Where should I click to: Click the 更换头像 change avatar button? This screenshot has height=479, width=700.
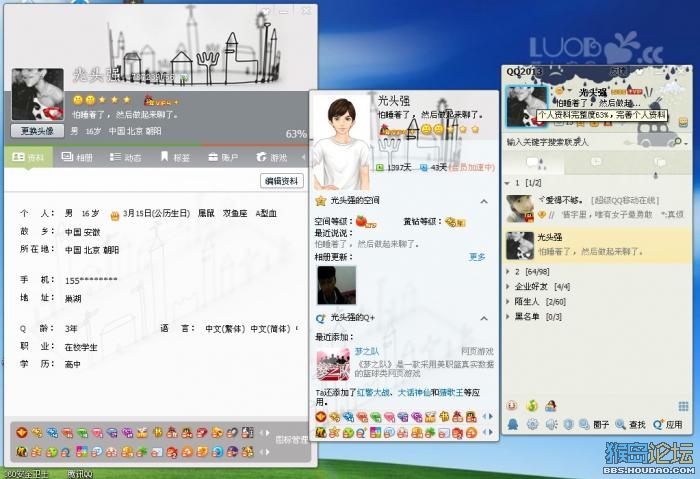[x=37, y=131]
